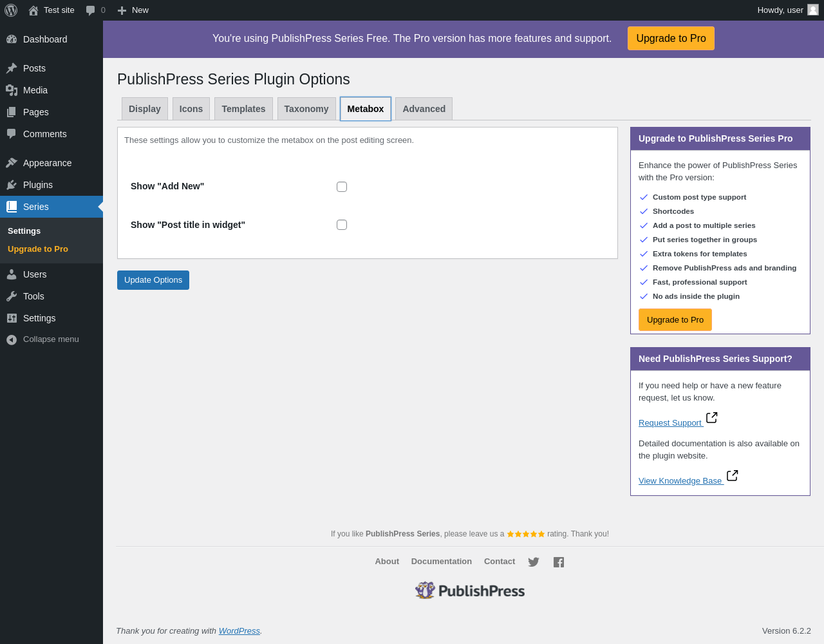The width and height of the screenshot is (824, 644).
Task: Open the Documentation footer link
Action: click(442, 562)
